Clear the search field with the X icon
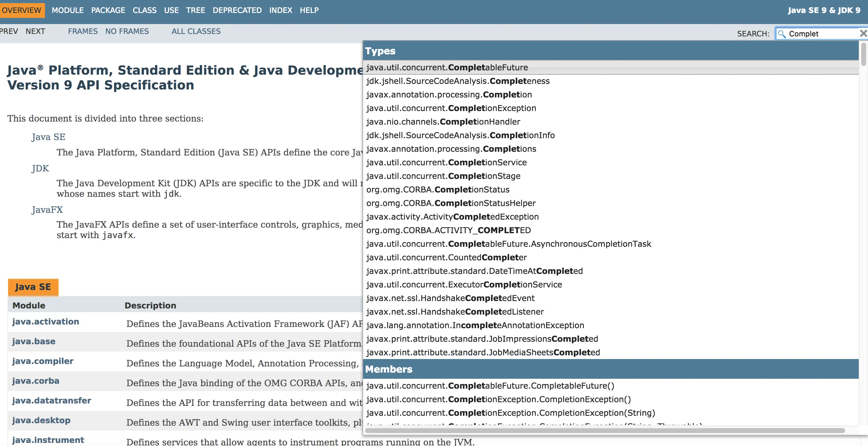The height and width of the screenshot is (446, 868). 863,33
